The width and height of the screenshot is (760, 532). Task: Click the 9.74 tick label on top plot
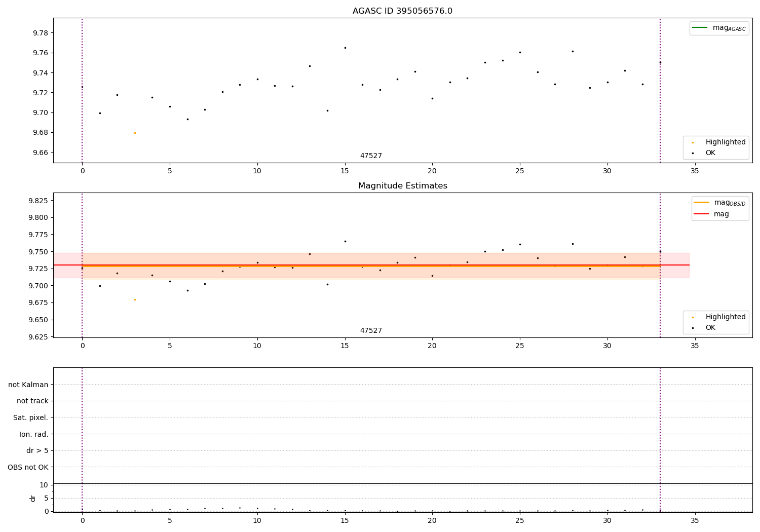click(41, 73)
